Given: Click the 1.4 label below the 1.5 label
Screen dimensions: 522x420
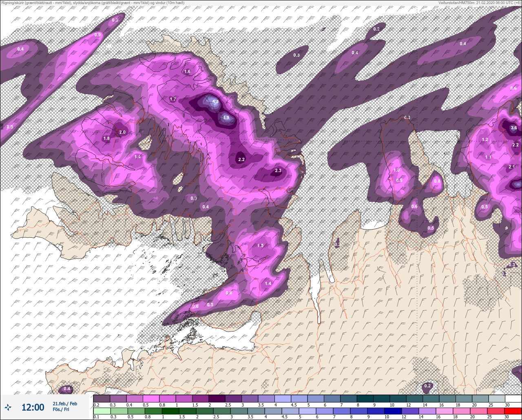Looking at the screenshot, I should [x=268, y=283].
